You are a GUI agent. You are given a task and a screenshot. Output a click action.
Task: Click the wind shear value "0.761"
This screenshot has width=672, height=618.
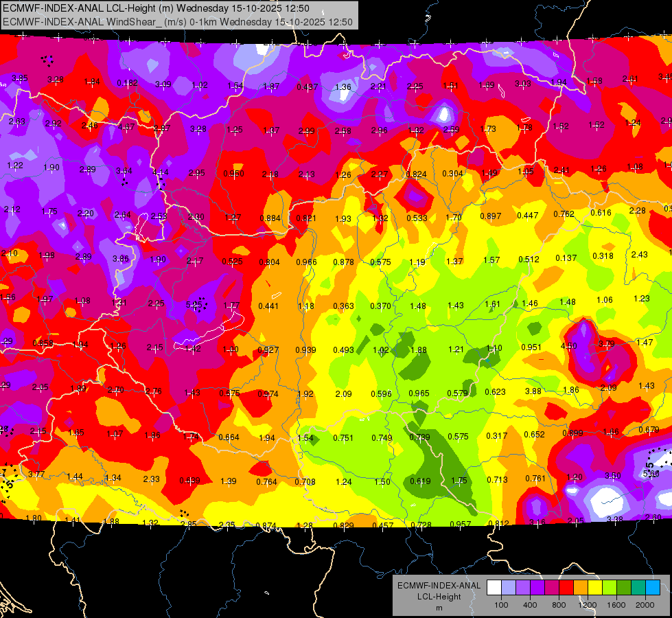click(535, 478)
